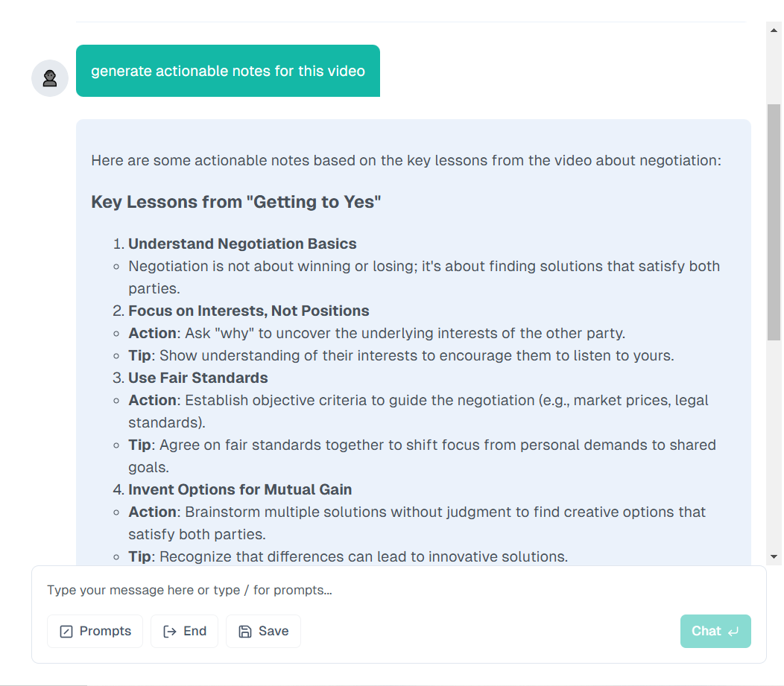End the current chat session

[185, 631]
